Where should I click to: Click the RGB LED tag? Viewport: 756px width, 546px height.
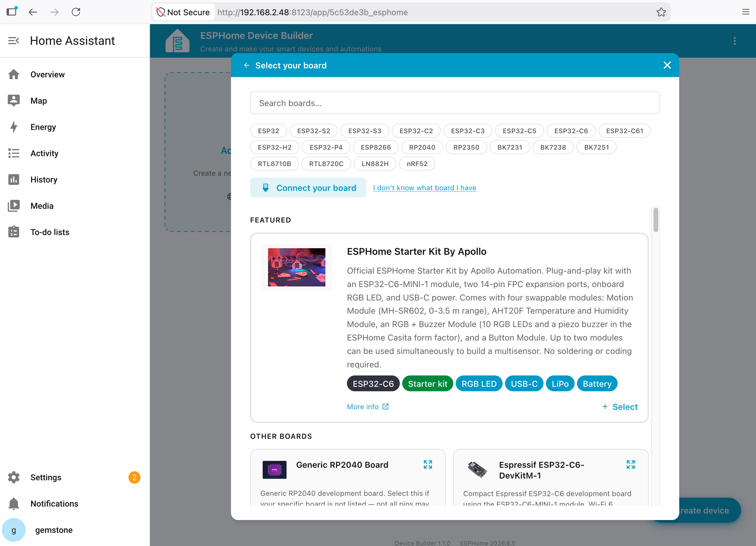tap(479, 384)
